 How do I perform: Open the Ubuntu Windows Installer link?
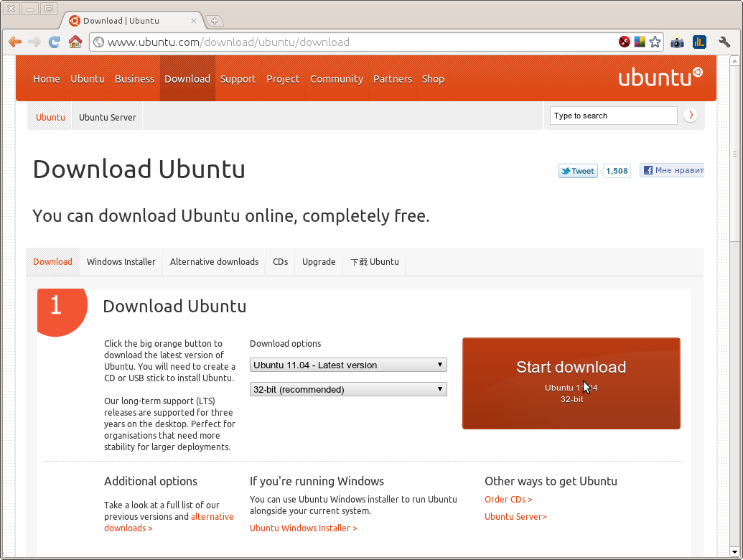303,528
